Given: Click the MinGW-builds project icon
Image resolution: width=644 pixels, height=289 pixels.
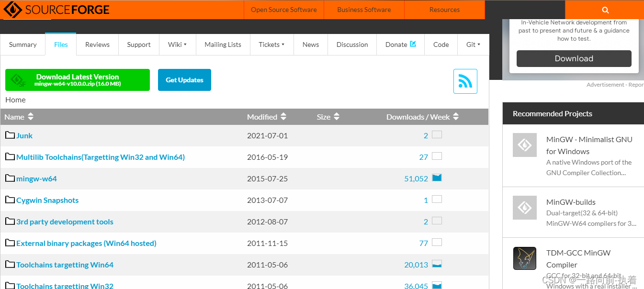Looking at the screenshot, I should tap(525, 208).
